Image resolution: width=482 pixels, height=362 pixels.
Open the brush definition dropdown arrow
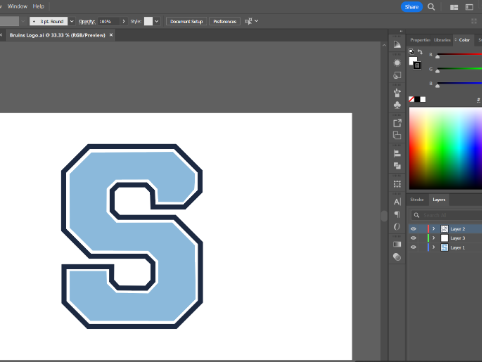coord(72,21)
